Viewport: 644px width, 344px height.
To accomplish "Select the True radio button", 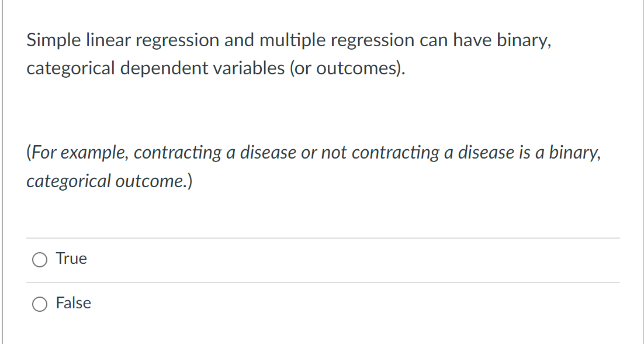I will (39, 260).
